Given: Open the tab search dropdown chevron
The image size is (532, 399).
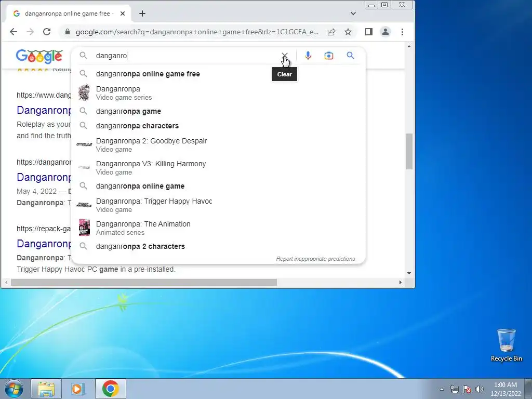Looking at the screenshot, I should point(353,14).
